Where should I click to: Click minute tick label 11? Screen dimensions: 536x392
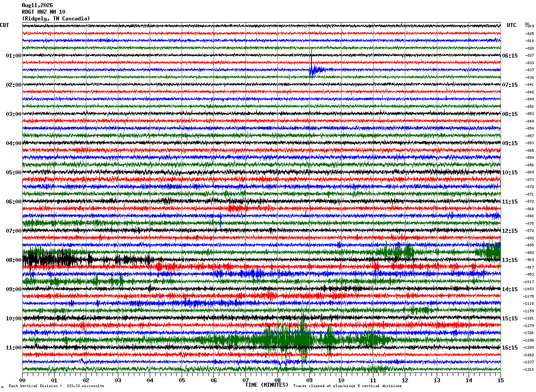coord(373,380)
